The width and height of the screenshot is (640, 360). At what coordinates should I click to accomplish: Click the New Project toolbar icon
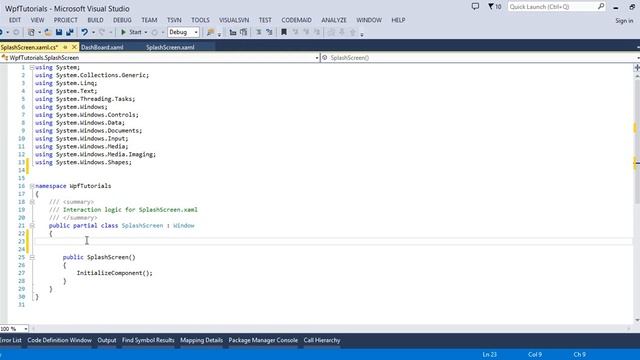click(31, 32)
